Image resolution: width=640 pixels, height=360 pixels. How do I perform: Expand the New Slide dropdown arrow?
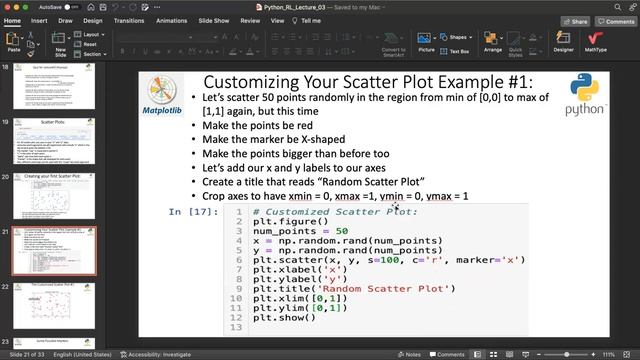tap(69, 38)
